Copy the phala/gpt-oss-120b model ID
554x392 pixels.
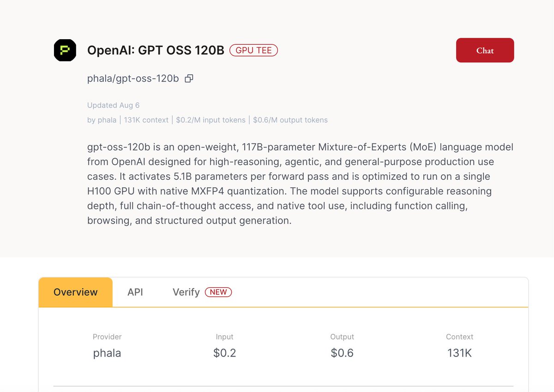click(x=189, y=78)
